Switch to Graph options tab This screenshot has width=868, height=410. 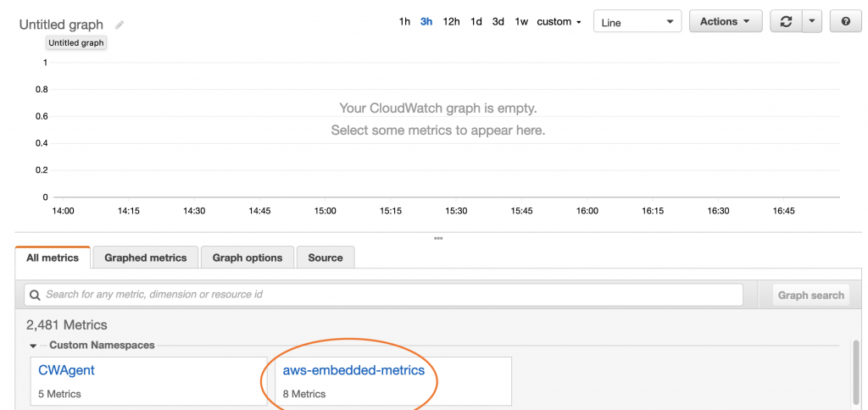pyautogui.click(x=248, y=258)
